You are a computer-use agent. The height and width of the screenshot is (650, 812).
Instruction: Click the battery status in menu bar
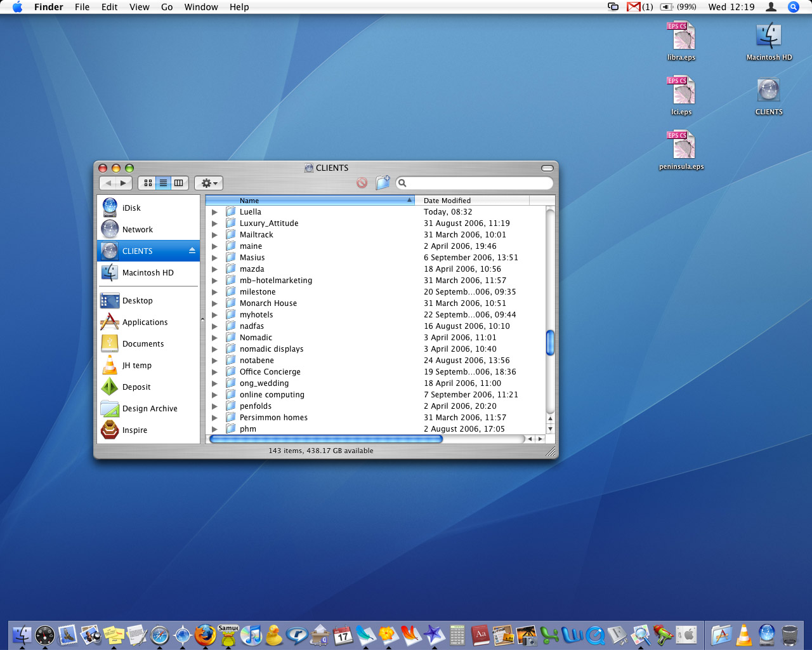(x=678, y=7)
